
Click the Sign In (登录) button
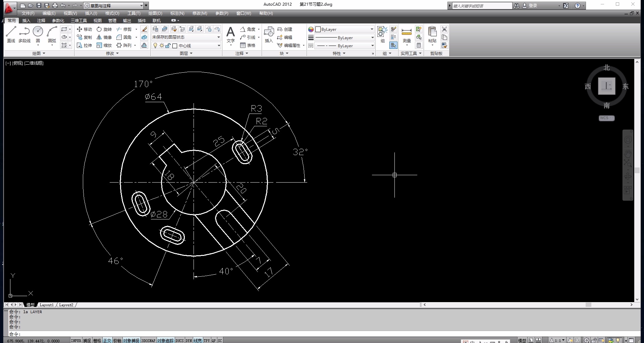(x=533, y=6)
